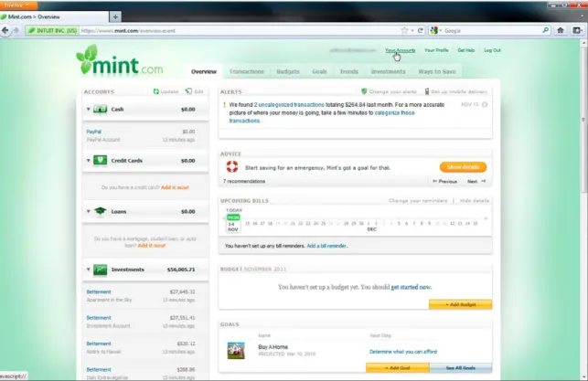Screen dimensions: 588x381
Task: Click Add it now for credit cards
Action: pyautogui.click(x=175, y=187)
